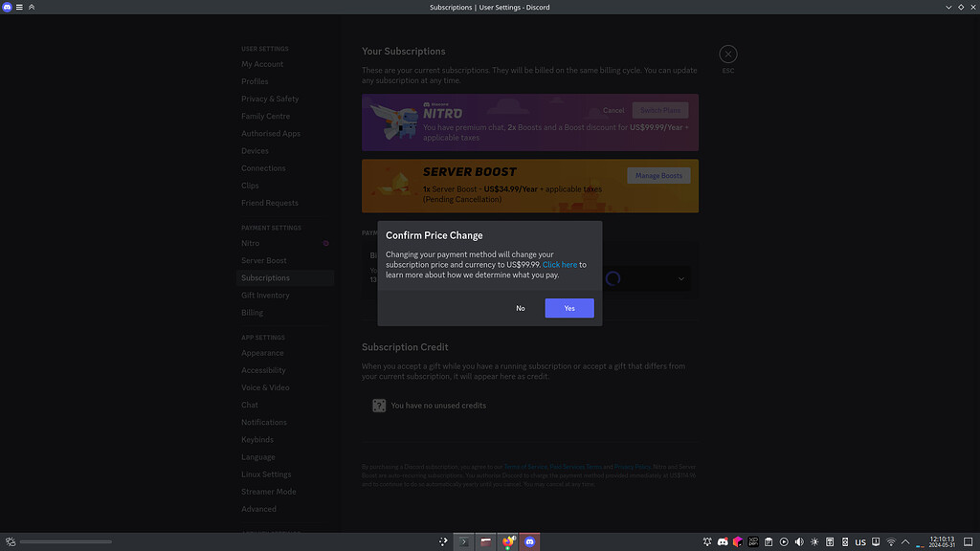980x551 pixels.
Task: Open the screen brightness tray icon
Action: [814, 542]
